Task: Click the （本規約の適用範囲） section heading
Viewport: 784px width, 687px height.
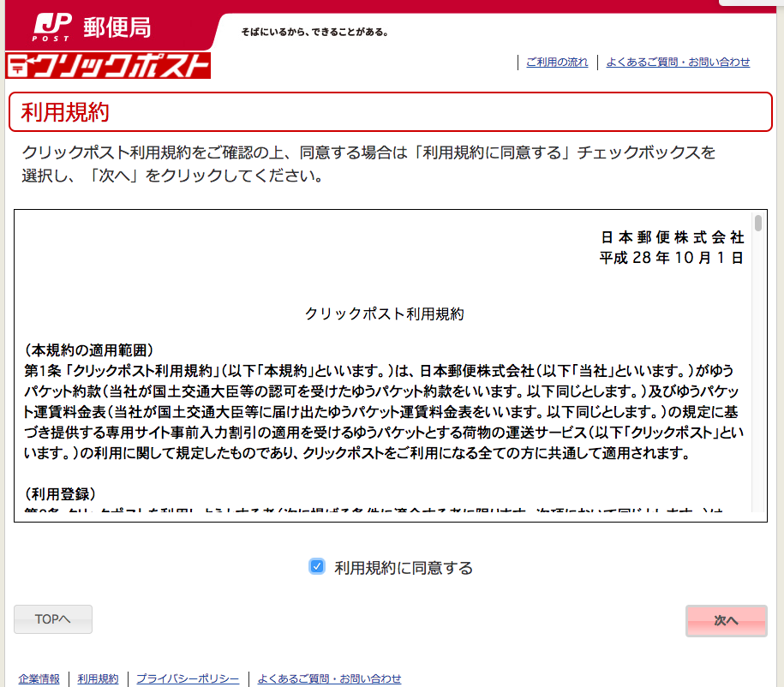Action: click(x=89, y=350)
